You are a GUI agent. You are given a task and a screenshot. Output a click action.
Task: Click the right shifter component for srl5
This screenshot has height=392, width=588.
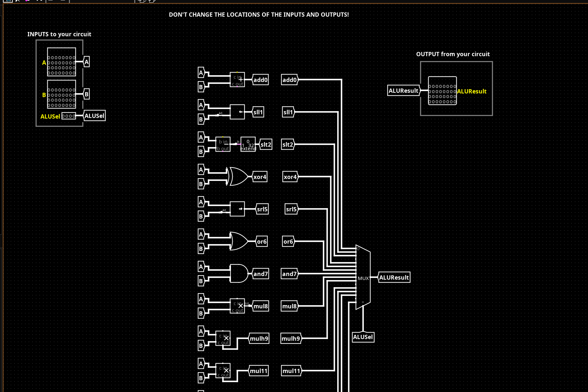pos(237,209)
